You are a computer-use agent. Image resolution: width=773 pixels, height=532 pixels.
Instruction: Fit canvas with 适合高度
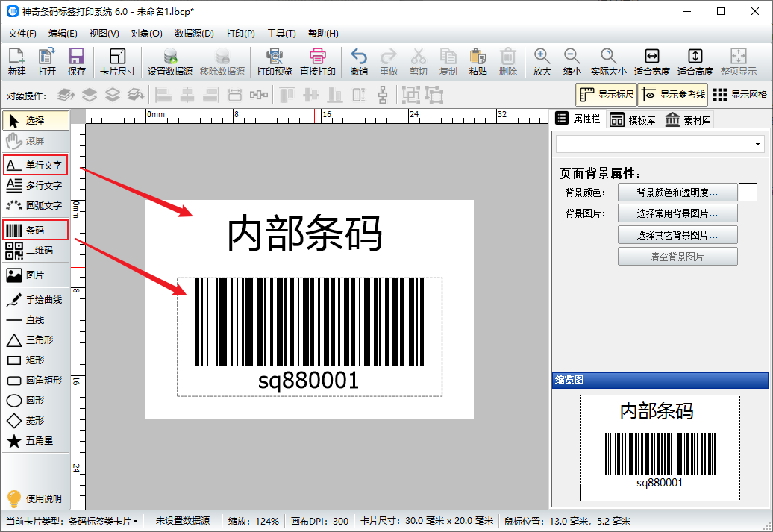(x=695, y=62)
